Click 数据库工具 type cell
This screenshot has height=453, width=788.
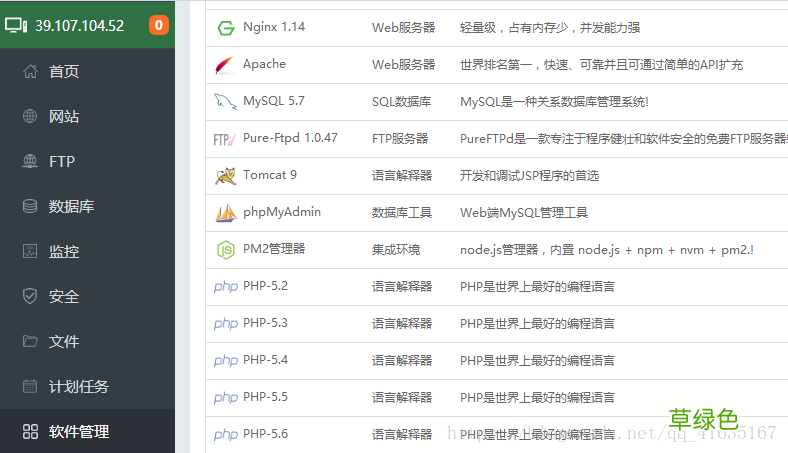pos(402,213)
